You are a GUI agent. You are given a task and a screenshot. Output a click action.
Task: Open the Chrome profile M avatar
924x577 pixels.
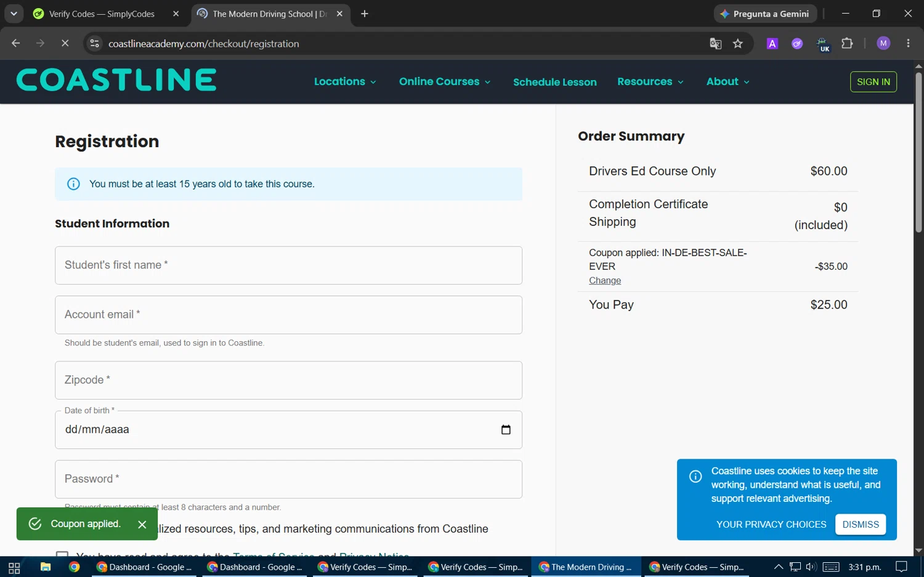click(883, 43)
